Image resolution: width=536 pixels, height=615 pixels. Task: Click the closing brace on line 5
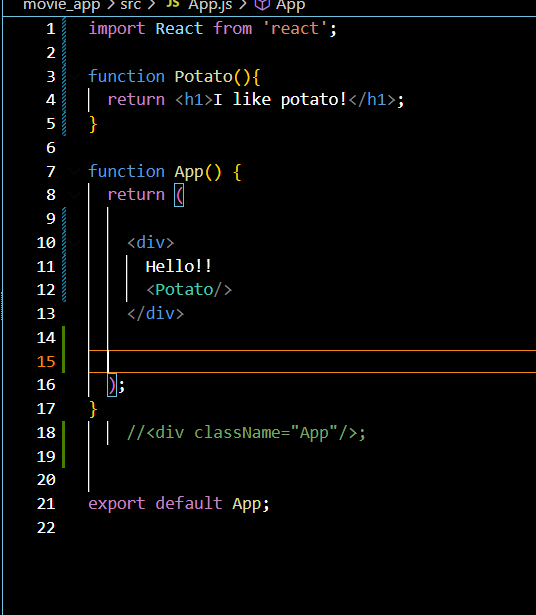tap(93, 124)
